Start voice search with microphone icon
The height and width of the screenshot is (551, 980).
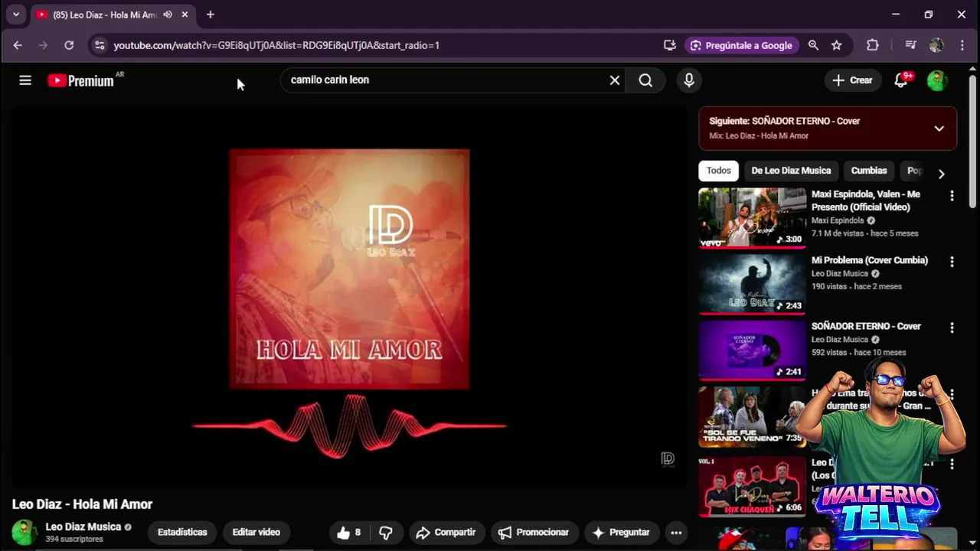[x=689, y=80]
